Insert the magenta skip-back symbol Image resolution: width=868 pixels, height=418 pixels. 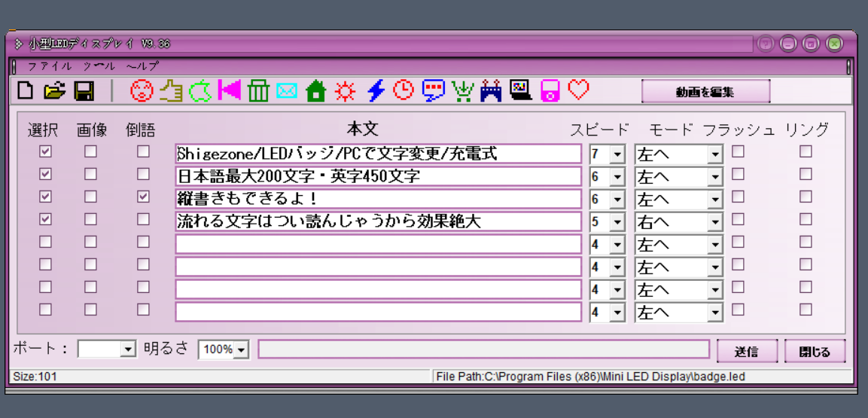230,90
